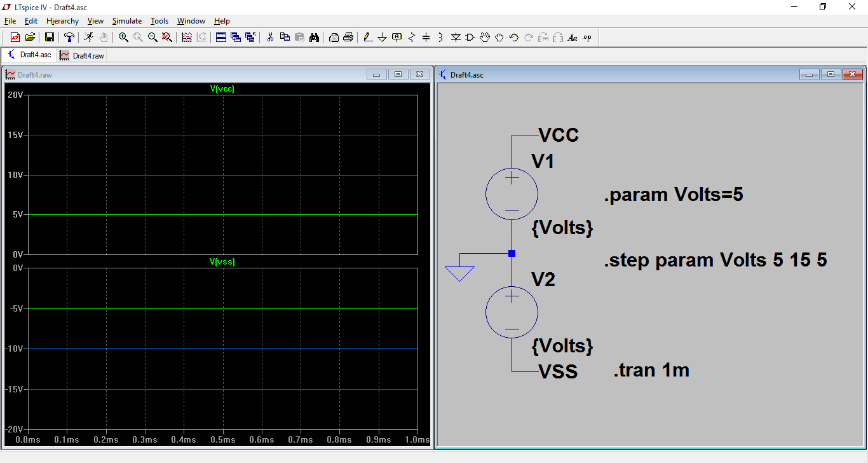Create a new schematic
This screenshot has width=868, height=463.
pos(15,38)
